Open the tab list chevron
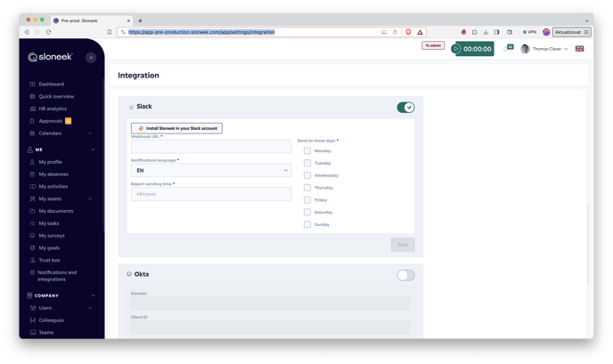Image resolution: width=613 pixels, height=364 pixels. pyautogui.click(x=586, y=20)
